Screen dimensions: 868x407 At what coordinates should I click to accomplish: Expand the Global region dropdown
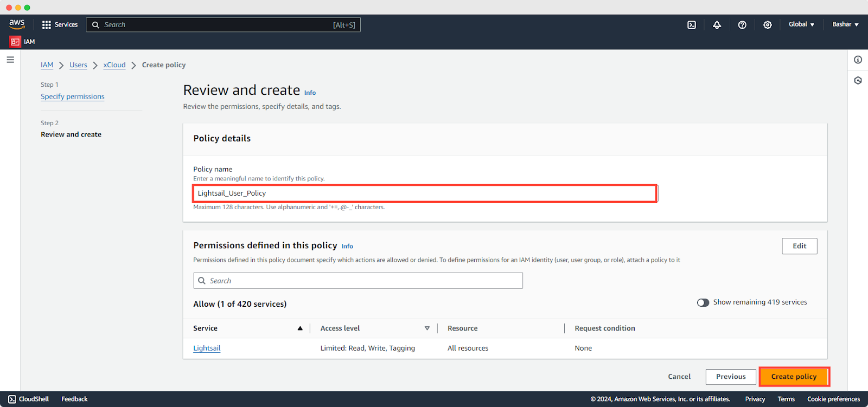(x=801, y=24)
